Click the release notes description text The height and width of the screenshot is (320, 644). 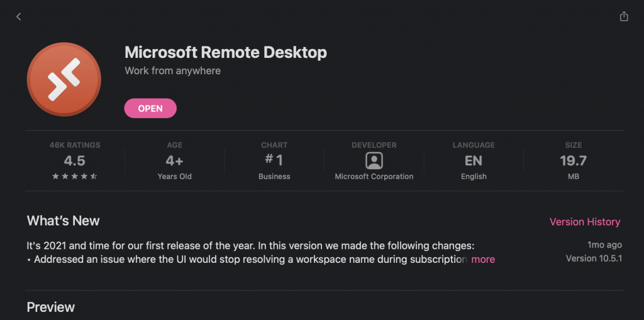point(250,245)
